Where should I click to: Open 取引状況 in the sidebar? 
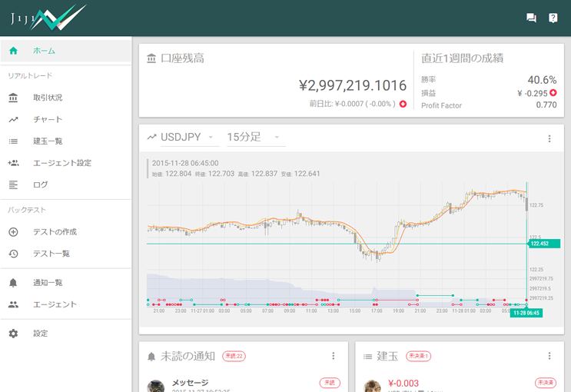[x=65, y=98]
